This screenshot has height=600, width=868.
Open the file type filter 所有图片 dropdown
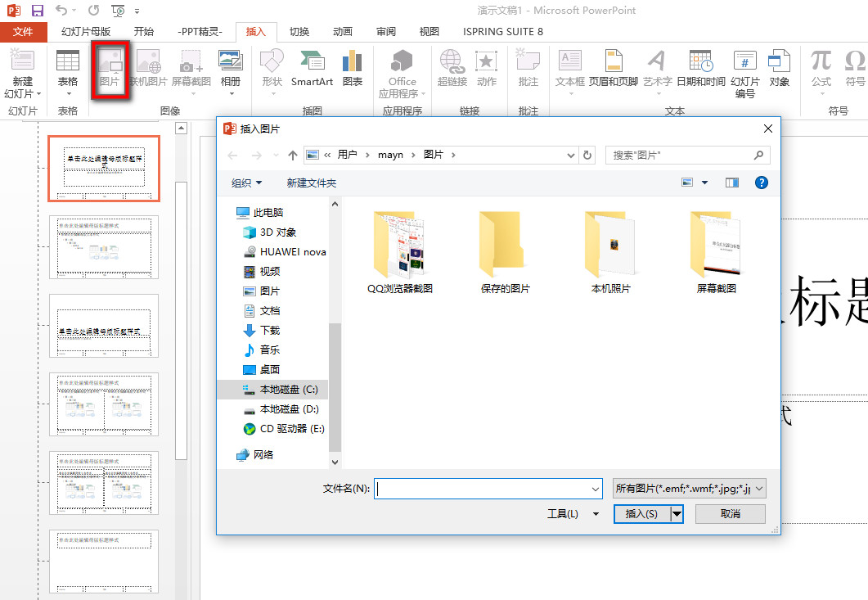[x=689, y=489]
